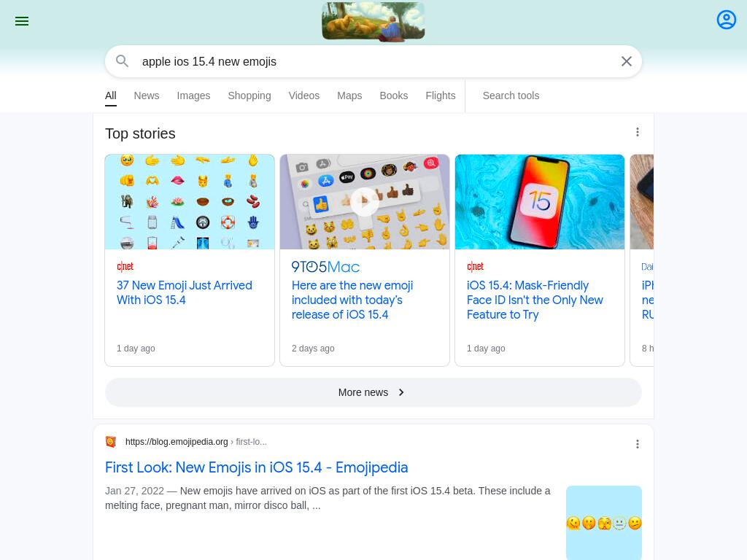Open 'First Look: New Emojis in iOS 15.4' result
This screenshot has height=560, width=747.
click(x=256, y=467)
